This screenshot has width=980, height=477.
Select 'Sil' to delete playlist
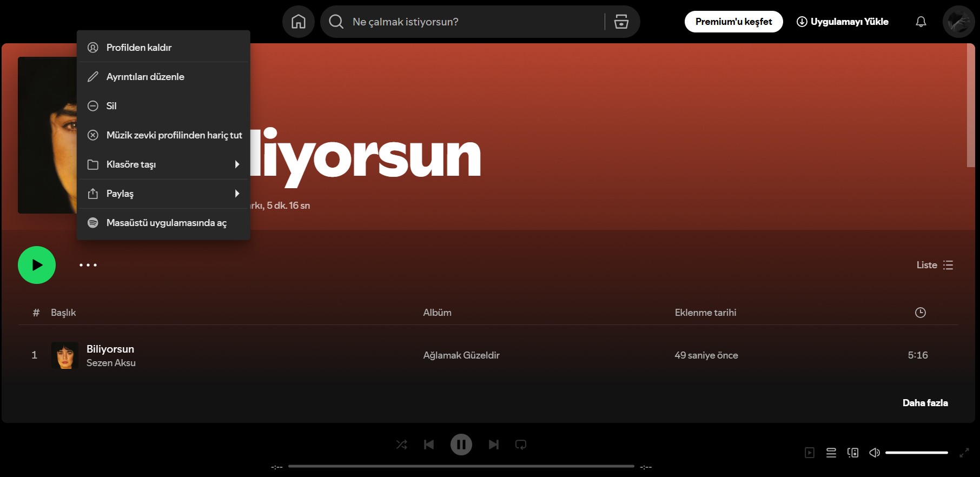click(163, 106)
